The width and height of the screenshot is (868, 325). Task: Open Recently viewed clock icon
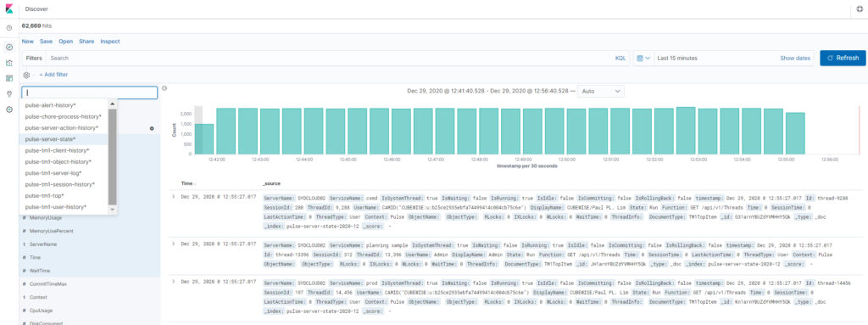point(8,28)
